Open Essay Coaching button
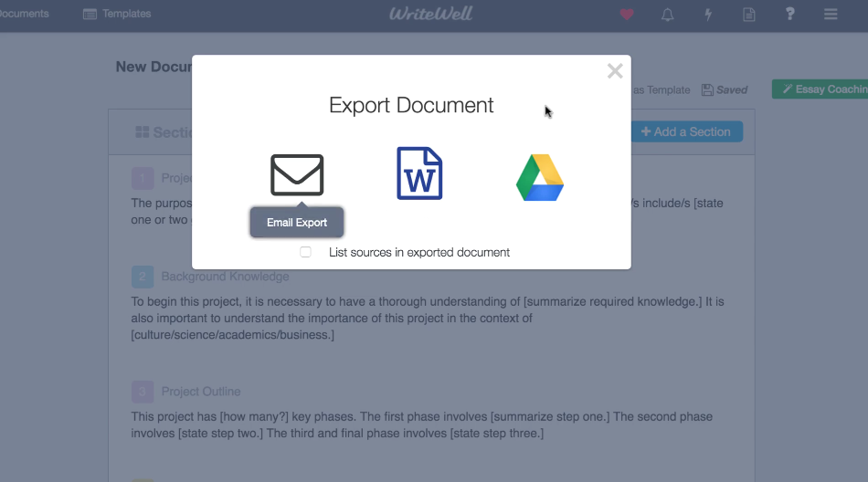 820,89
